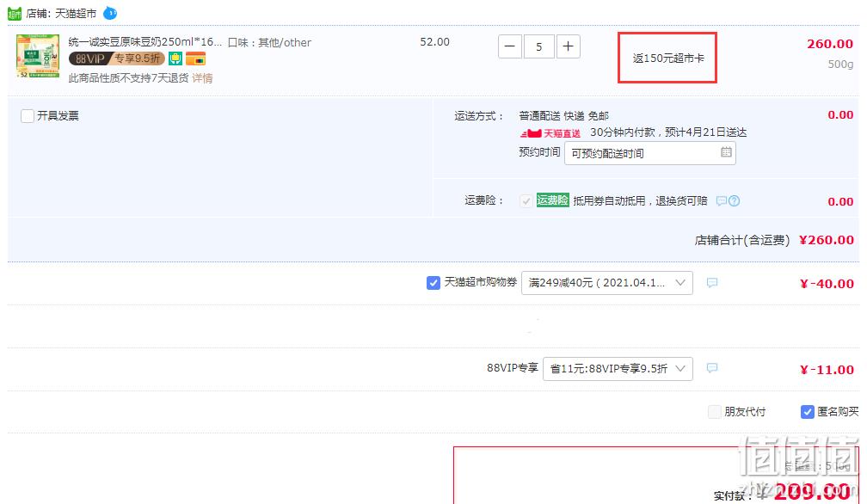867x504 pixels.
Task: Click the 30分钟内付款 delivery estimate text
Action: click(x=668, y=132)
